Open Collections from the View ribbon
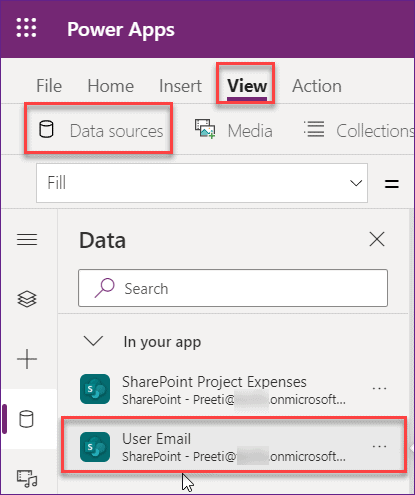The height and width of the screenshot is (495, 415). 358,130
